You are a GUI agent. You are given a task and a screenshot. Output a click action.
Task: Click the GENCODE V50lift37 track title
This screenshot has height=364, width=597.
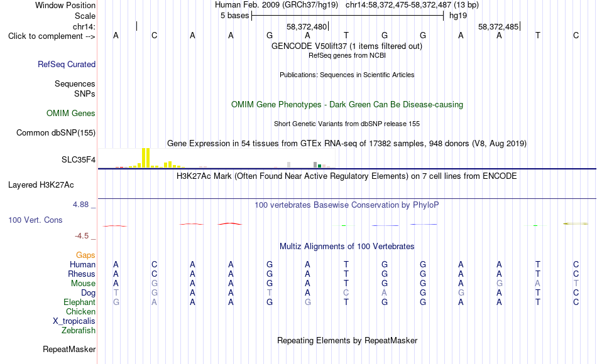[x=346, y=46]
